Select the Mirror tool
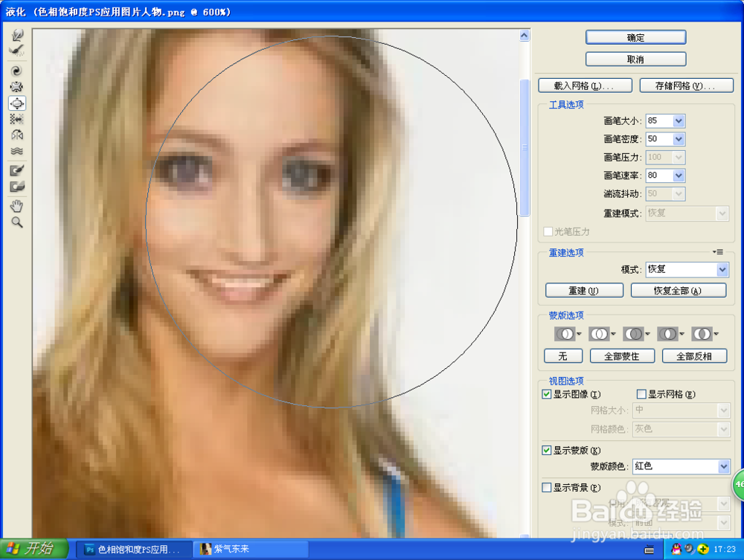 [x=17, y=135]
